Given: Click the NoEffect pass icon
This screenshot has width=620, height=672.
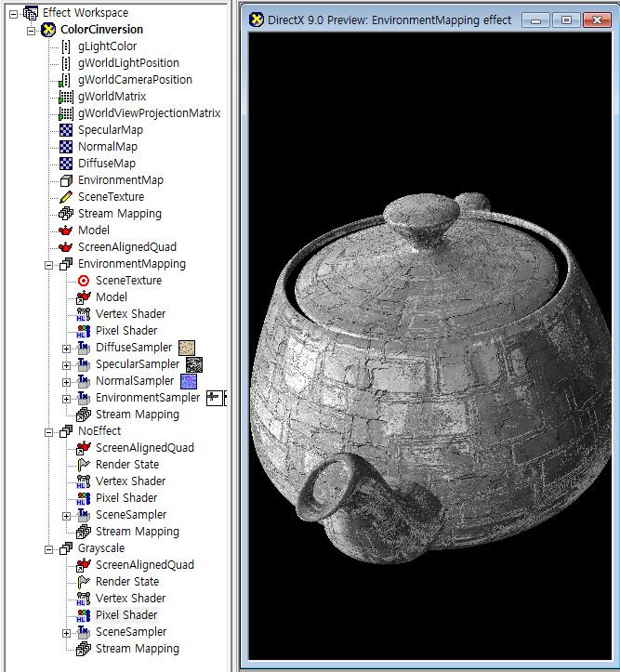Looking at the screenshot, I should tap(66, 431).
